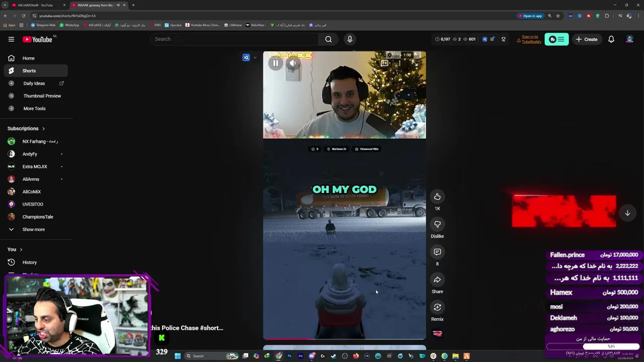Image resolution: width=644 pixels, height=362 pixels.
Task: Open After Effects from the taskbar
Action: (300, 356)
